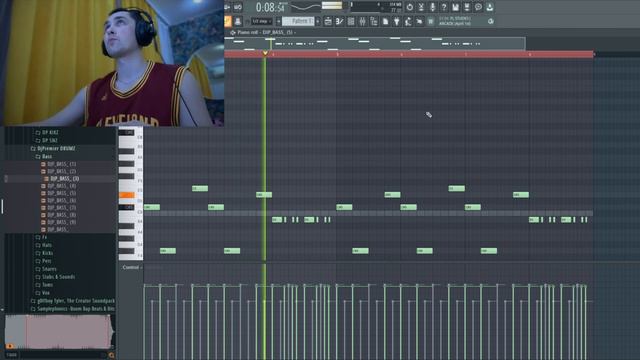
Task: Click the teal square icon left of news panel
Action: point(431,22)
